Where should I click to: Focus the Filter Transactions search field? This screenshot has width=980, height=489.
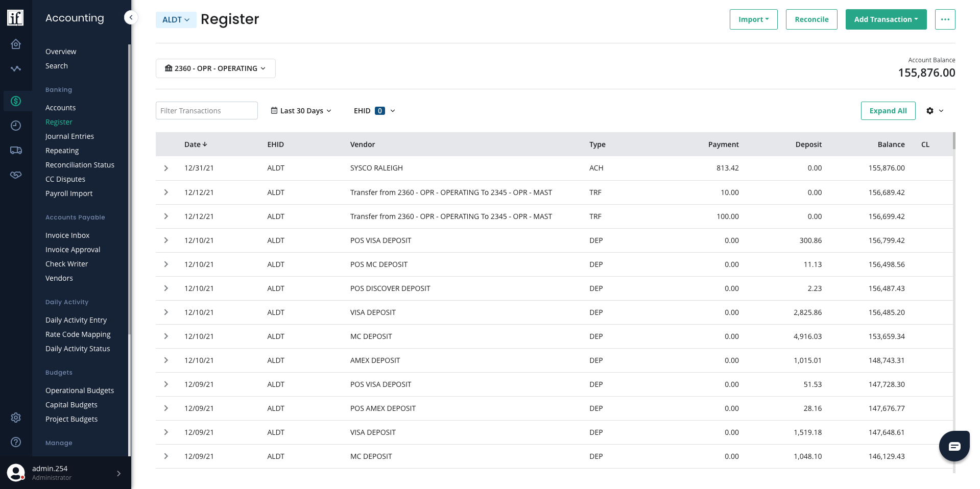pos(206,111)
